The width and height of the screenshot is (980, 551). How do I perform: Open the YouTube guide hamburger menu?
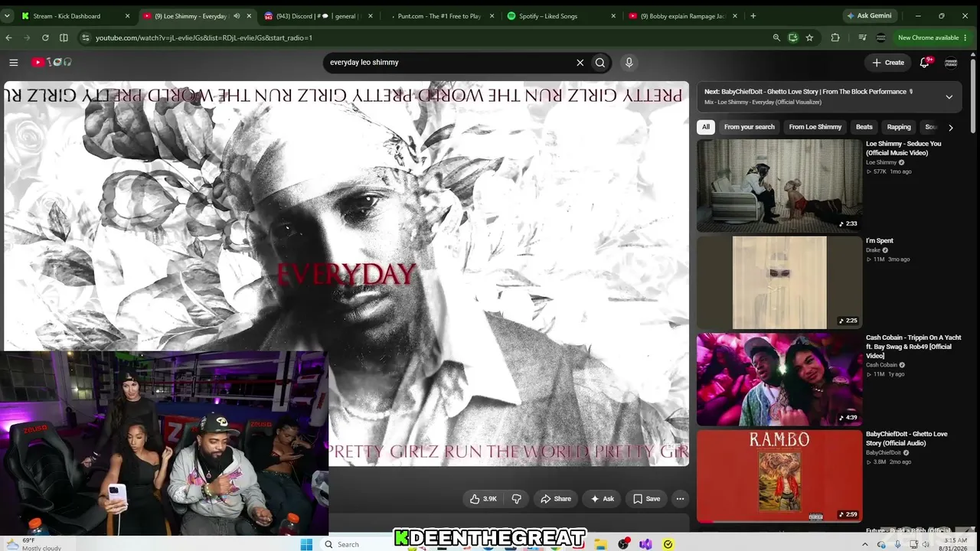(x=13, y=63)
